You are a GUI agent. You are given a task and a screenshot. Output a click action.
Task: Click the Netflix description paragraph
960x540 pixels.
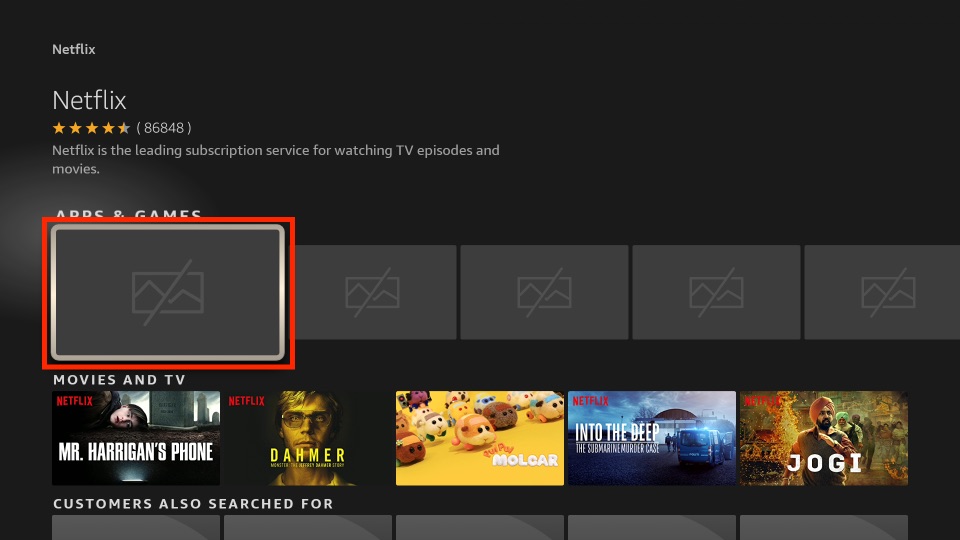[276, 159]
